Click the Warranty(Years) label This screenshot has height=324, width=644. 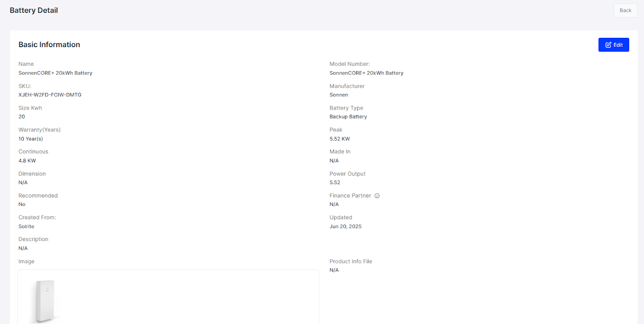coord(39,130)
